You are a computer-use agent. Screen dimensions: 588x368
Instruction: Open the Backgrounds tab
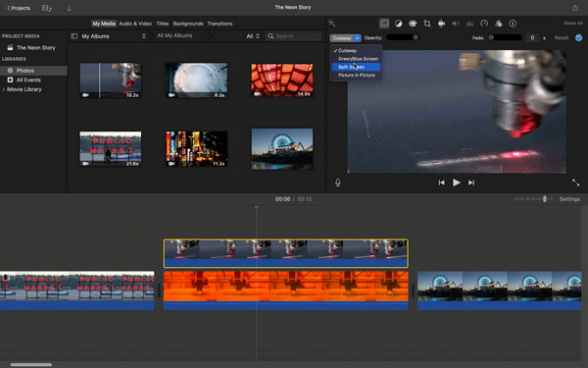pyautogui.click(x=188, y=24)
